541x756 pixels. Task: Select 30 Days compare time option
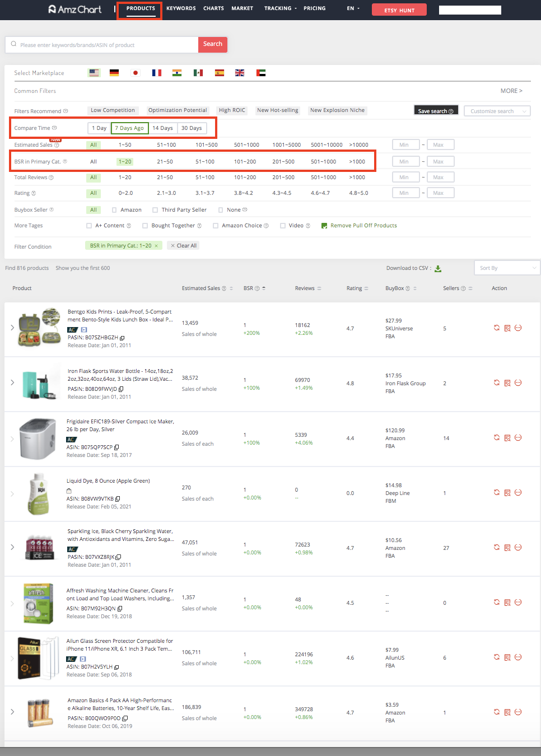coord(192,128)
